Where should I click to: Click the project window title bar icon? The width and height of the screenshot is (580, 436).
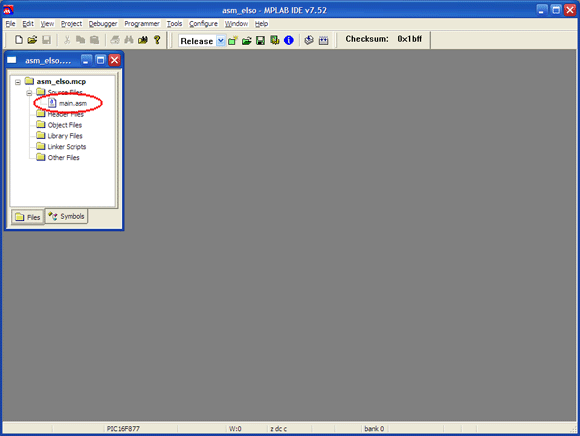click(x=12, y=60)
